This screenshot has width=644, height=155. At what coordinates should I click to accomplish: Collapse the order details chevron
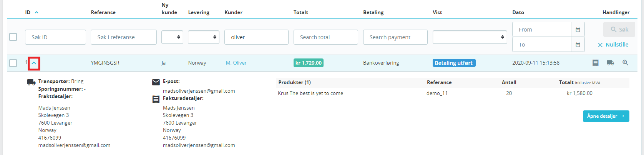pos(34,63)
